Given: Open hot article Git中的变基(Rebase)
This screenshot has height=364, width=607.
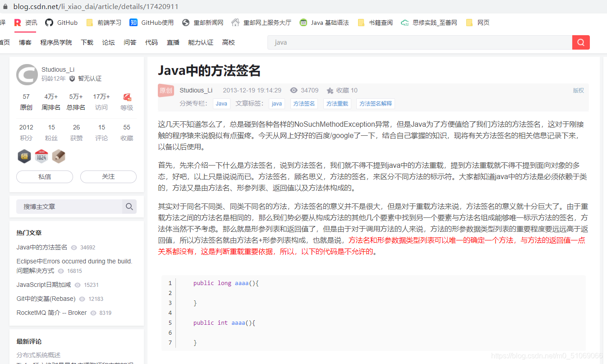Looking at the screenshot, I should click(46, 299).
